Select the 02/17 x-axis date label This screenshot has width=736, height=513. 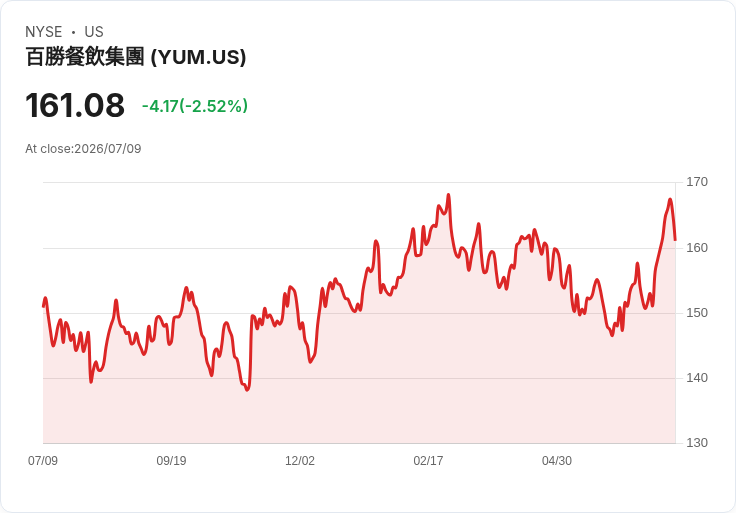pyautogui.click(x=428, y=461)
